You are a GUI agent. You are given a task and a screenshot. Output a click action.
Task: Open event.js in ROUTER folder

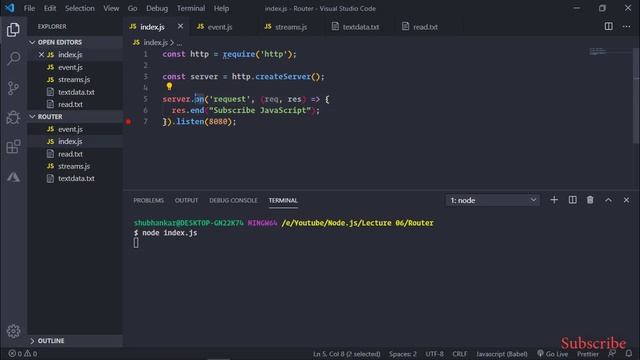tap(75, 129)
